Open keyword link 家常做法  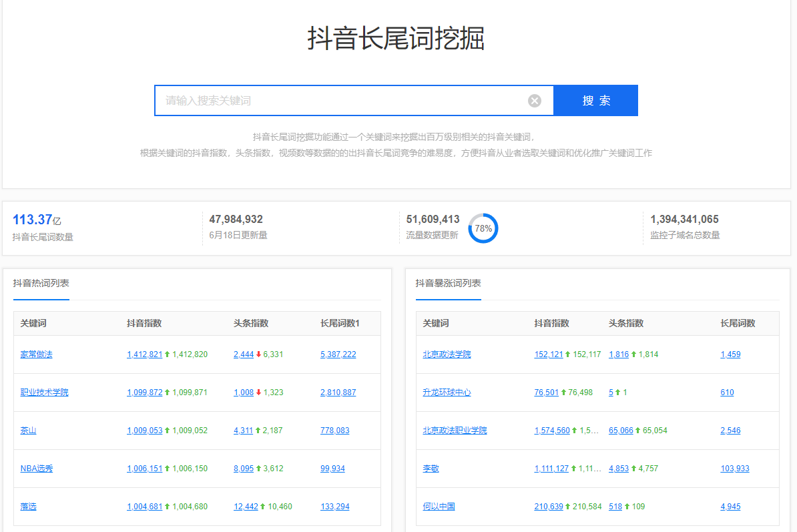point(36,354)
